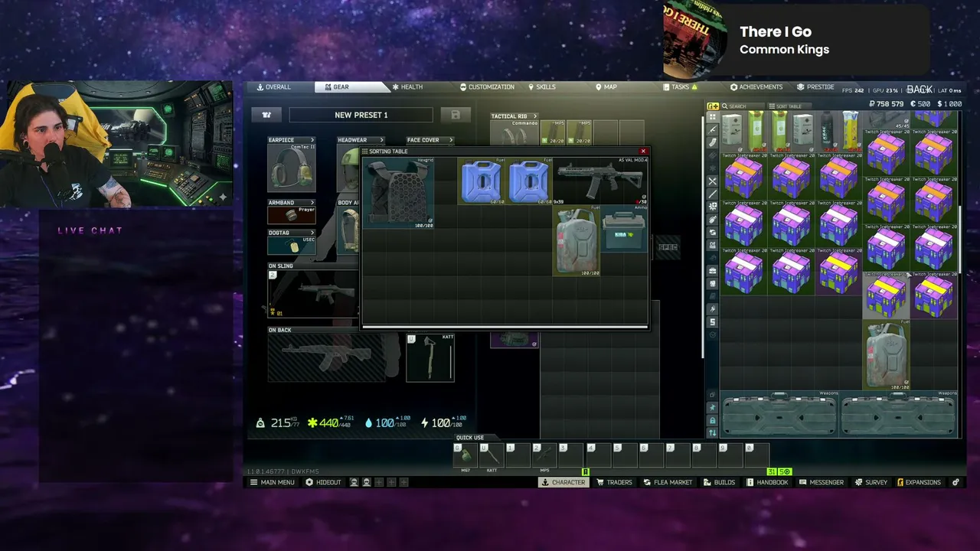Expand the TACTICAL RIG slot arrow

[535, 116]
